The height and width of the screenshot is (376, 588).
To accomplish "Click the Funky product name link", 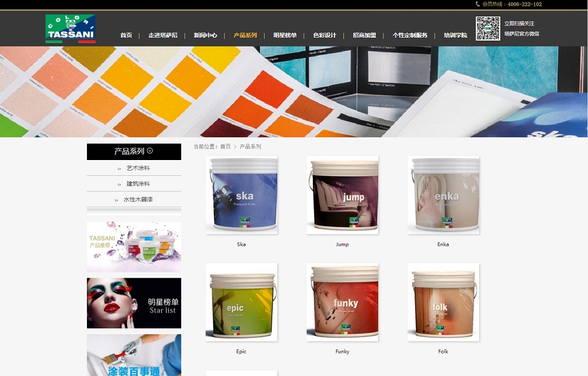I will 342,351.
